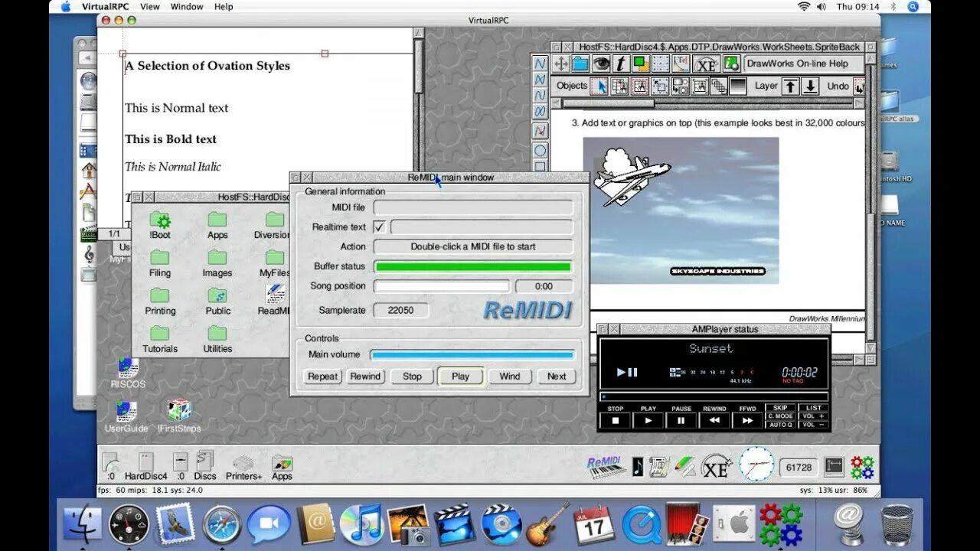Image resolution: width=980 pixels, height=551 pixels.
Task: Click the AUTO Q button in AMPlayer
Action: point(781,425)
